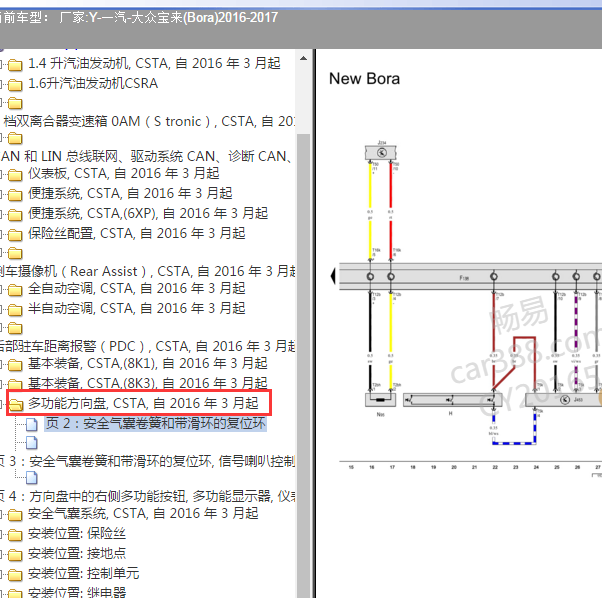Open CAN 和 LIN 总线联网 entry

(146, 156)
